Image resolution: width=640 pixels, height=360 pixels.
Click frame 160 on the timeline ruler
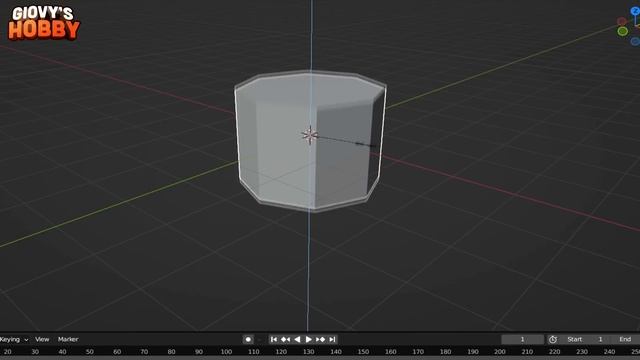pos(391,351)
